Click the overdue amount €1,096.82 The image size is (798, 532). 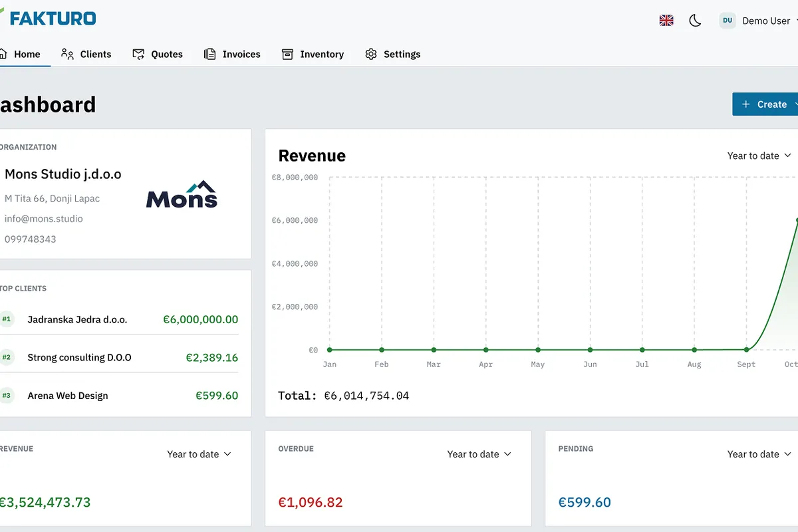click(x=311, y=503)
